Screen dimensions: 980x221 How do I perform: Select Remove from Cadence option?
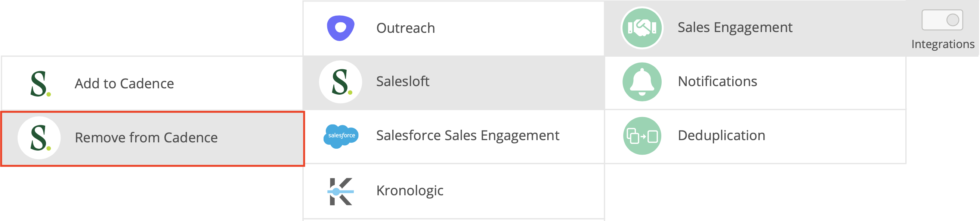tap(152, 139)
